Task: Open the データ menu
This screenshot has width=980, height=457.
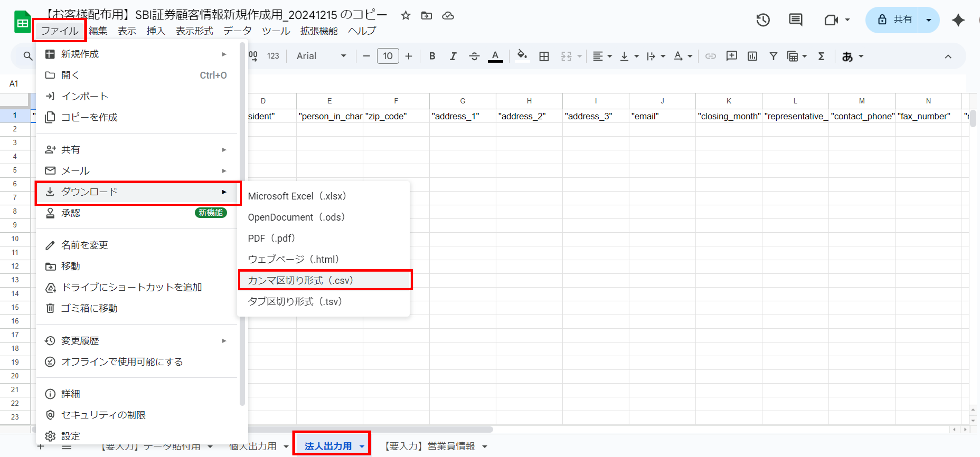Action: tap(237, 31)
